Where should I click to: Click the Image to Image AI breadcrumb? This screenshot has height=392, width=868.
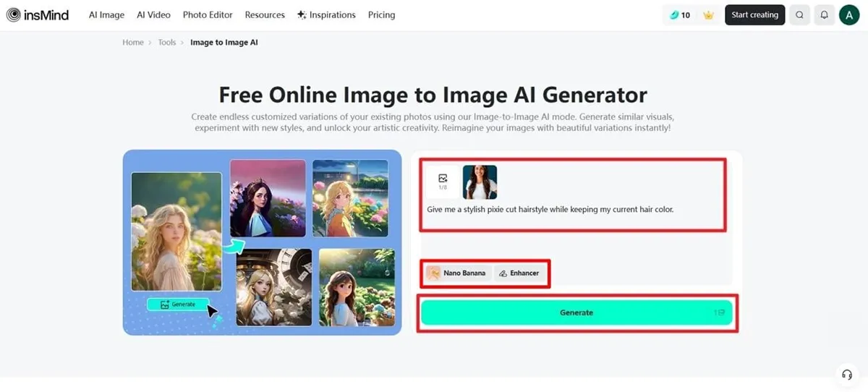coord(224,43)
